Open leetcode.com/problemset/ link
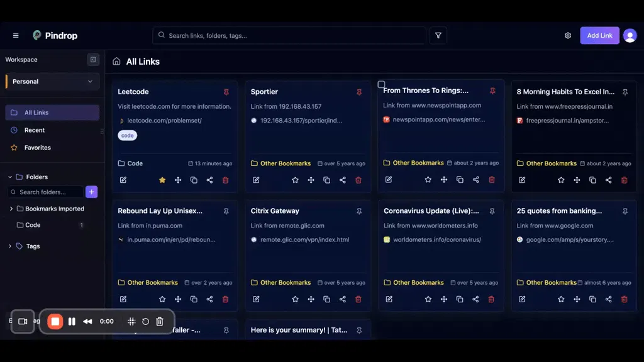This screenshot has height=362, width=644. tap(164, 121)
